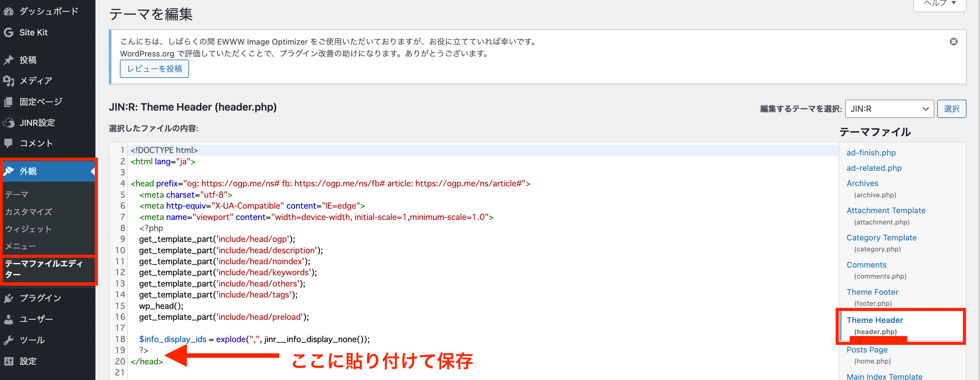Select the 外観 brush icon
Screen dimensions: 980x380
coord(8,171)
